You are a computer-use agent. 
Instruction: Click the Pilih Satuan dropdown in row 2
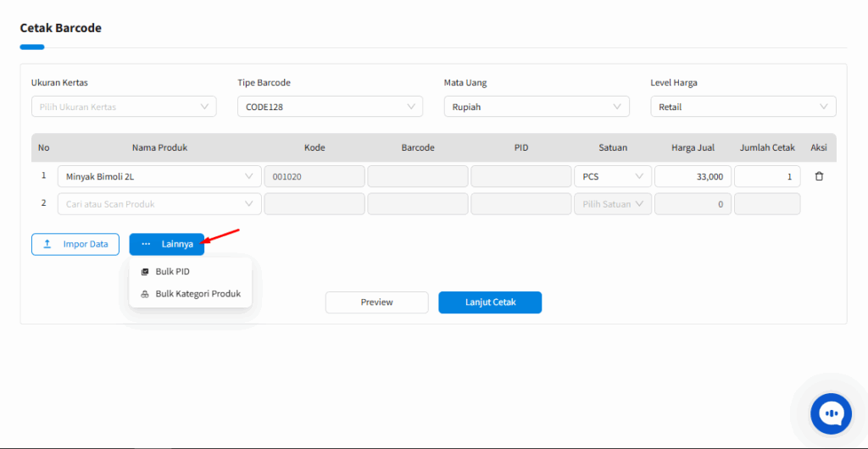tap(612, 204)
